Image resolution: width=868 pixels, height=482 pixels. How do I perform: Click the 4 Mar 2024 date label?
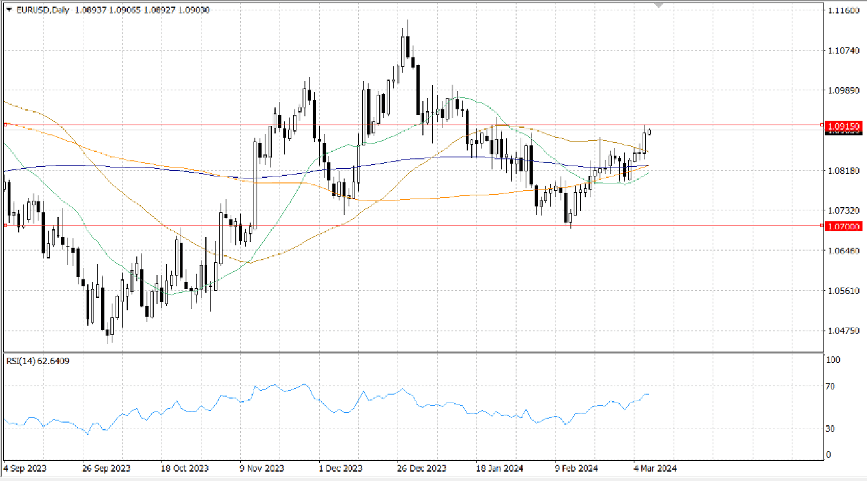tap(655, 468)
